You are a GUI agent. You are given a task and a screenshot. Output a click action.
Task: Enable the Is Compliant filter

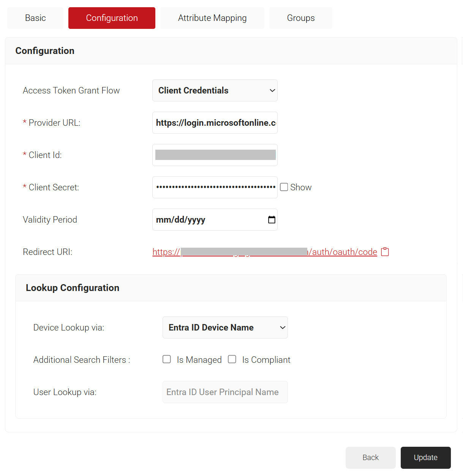coord(232,359)
